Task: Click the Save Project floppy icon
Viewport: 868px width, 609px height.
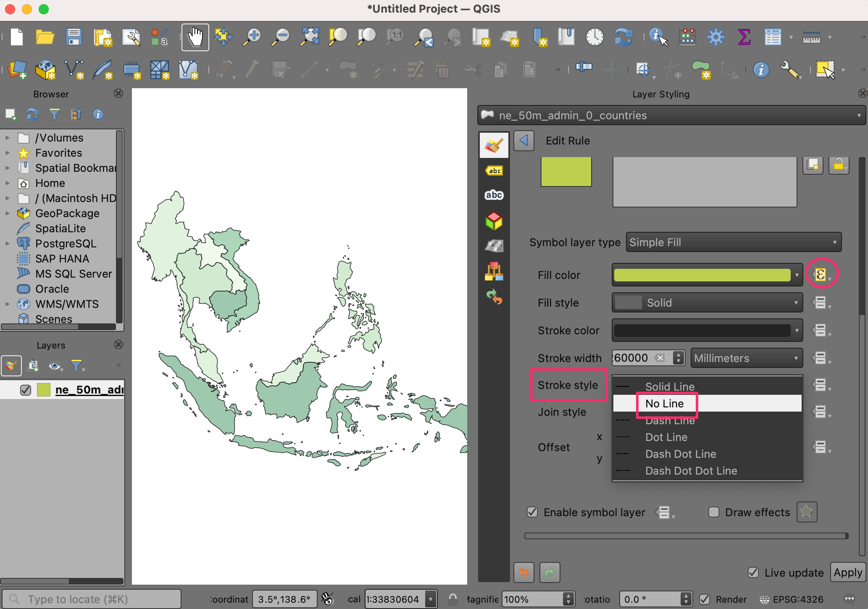Action: (x=74, y=37)
